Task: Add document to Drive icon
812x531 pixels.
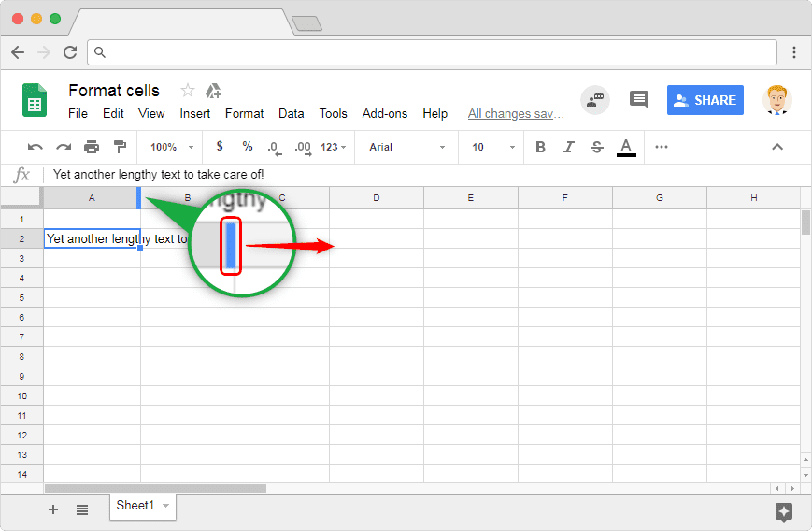Action: click(x=213, y=91)
